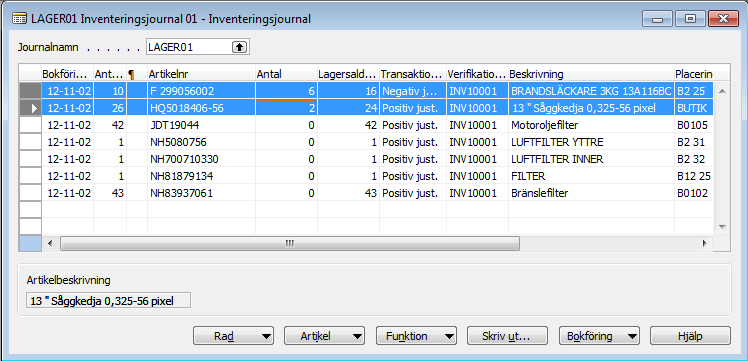748x361 pixels.
Task: Click the Verifikationsnr column header
Action: (477, 74)
